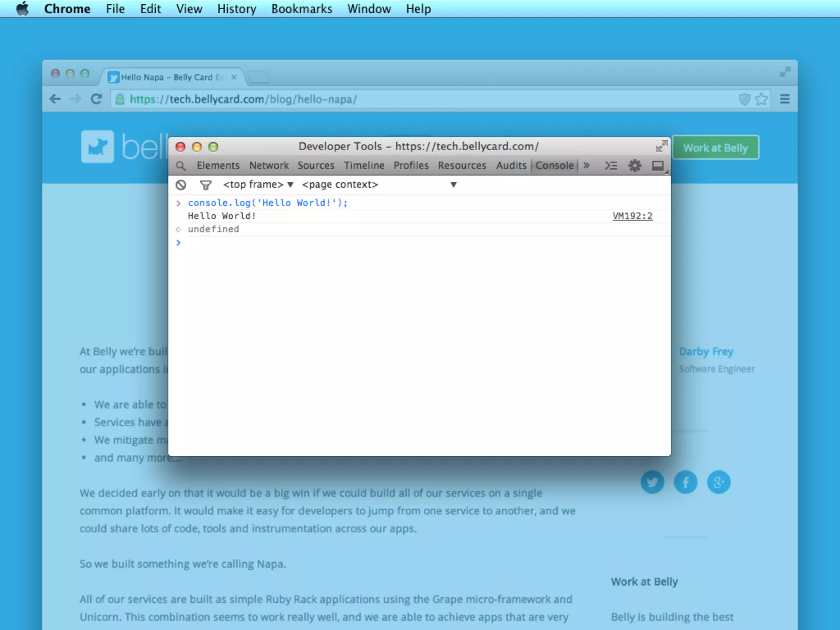
Task: Click the address bar URL
Action: tap(243, 99)
